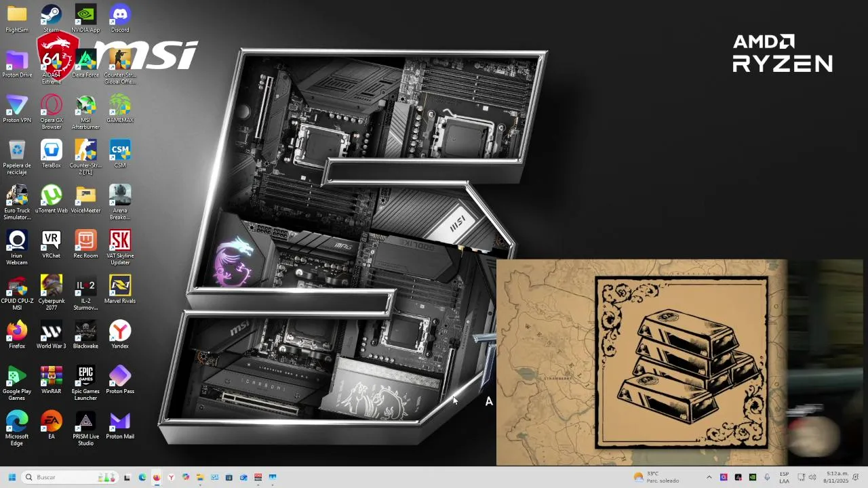Launch Arena Breakout desktop shortcut
868x488 pixels.
pos(120,203)
